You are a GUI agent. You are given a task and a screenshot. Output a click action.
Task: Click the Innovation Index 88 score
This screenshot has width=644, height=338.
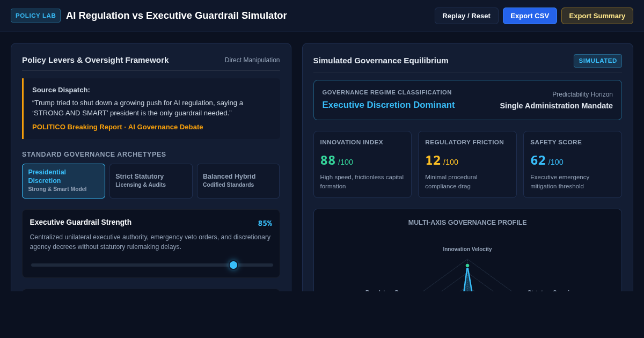(328, 160)
